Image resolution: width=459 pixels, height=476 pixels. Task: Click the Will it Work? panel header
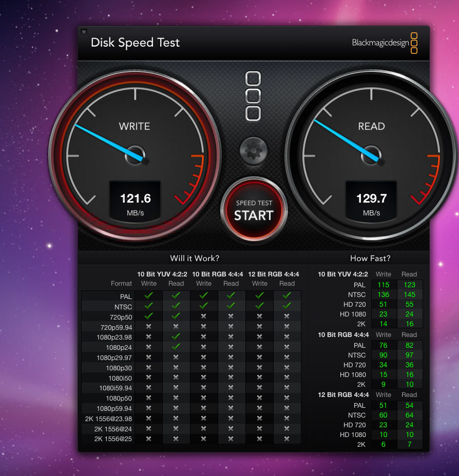(x=195, y=259)
